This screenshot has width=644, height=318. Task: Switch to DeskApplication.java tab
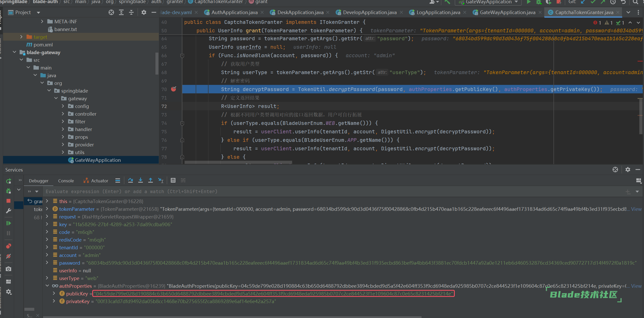coord(300,12)
